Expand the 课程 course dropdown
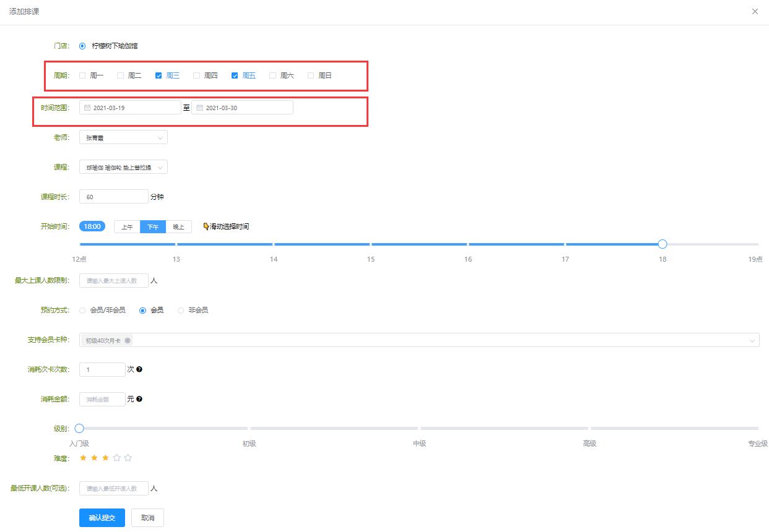 pyautogui.click(x=123, y=167)
